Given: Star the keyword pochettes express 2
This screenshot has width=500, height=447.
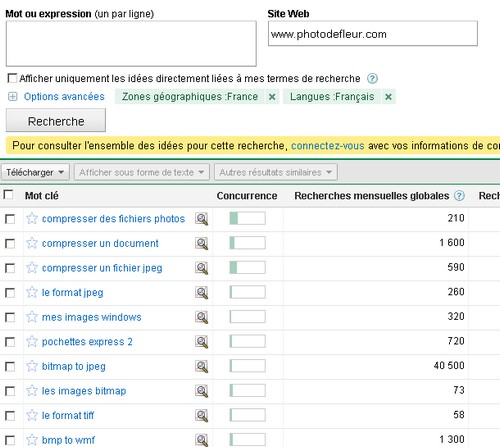Looking at the screenshot, I should point(32,342).
